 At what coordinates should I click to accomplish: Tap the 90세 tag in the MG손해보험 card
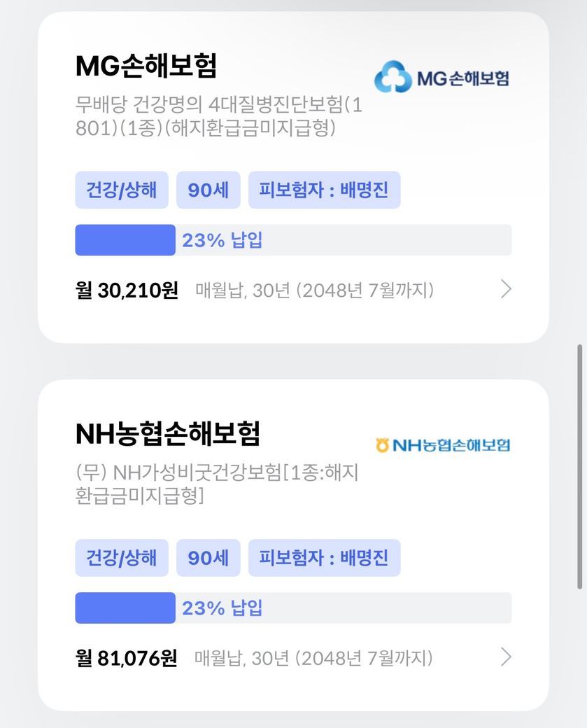point(208,190)
